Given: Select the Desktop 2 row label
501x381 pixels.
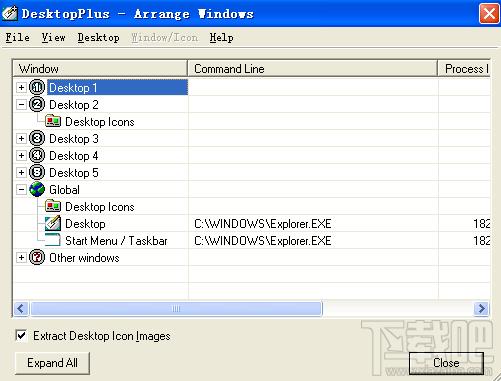Looking at the screenshot, I should pos(74,105).
